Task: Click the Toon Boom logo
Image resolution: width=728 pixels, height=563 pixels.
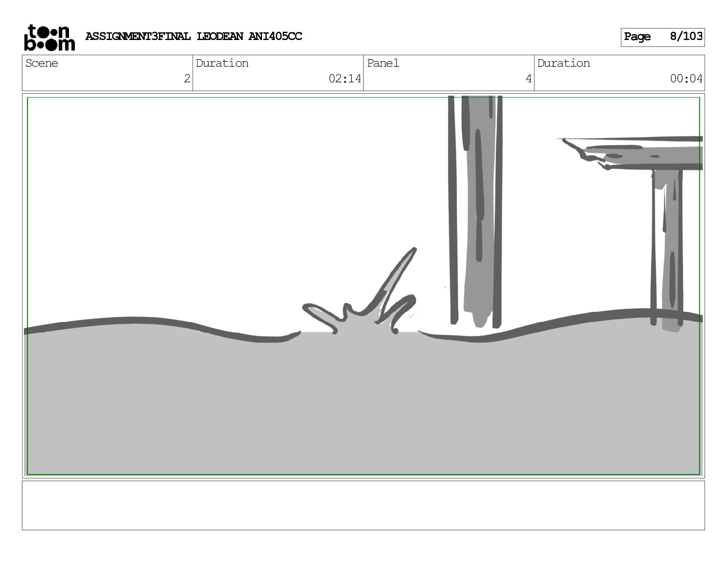Action: click(49, 37)
